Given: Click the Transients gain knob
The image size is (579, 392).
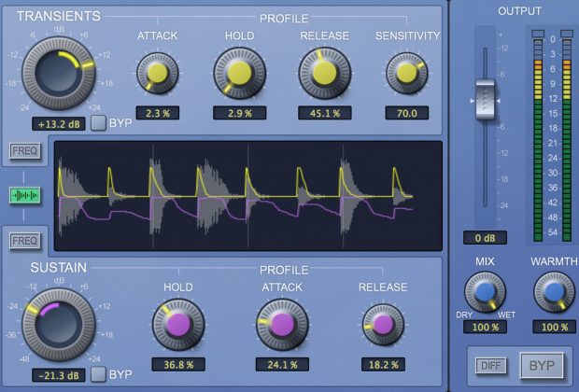Looking at the screenshot, I should click(x=59, y=73).
